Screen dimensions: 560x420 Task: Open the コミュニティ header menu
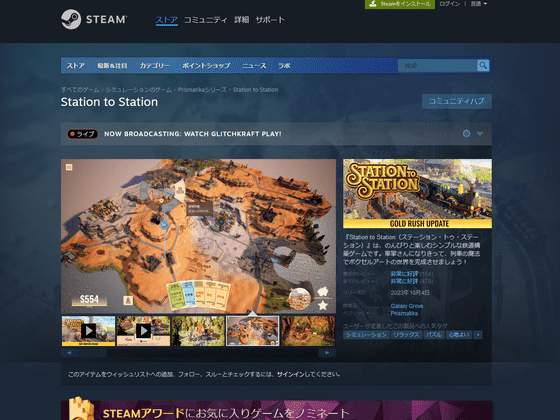point(205,20)
